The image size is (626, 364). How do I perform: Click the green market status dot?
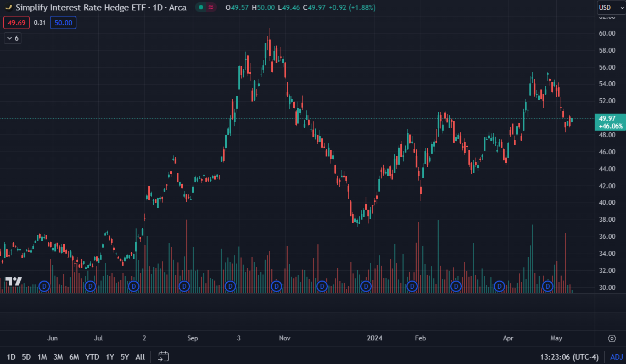(201, 7)
